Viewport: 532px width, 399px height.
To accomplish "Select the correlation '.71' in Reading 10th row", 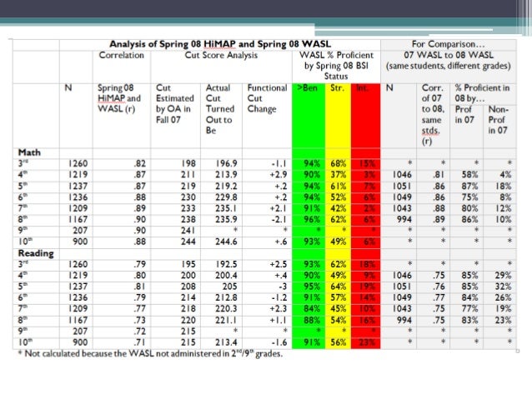I will click(140, 342).
